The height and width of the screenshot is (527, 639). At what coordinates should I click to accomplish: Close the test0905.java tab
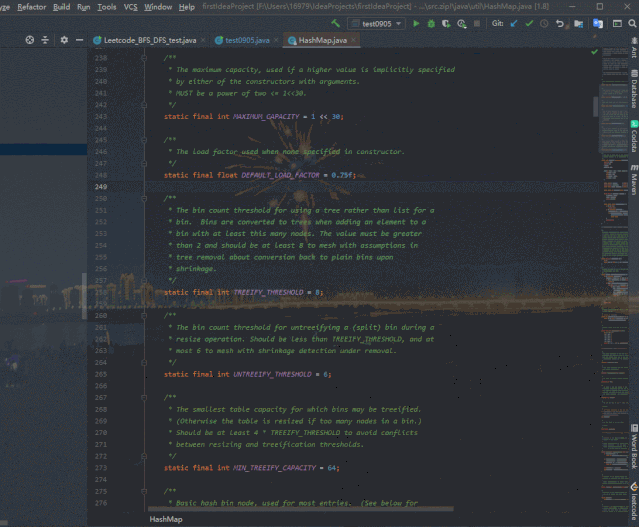pos(276,40)
